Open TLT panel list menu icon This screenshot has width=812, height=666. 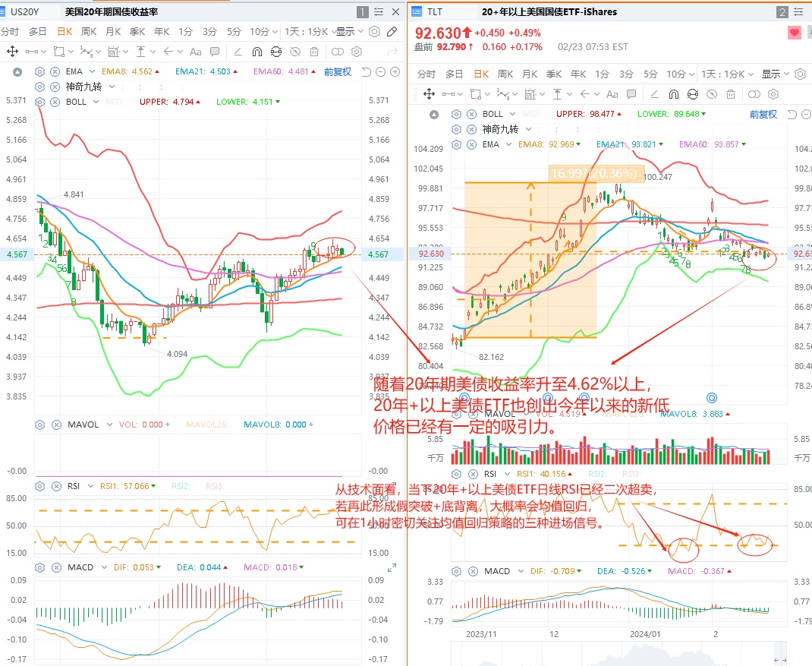click(x=416, y=12)
